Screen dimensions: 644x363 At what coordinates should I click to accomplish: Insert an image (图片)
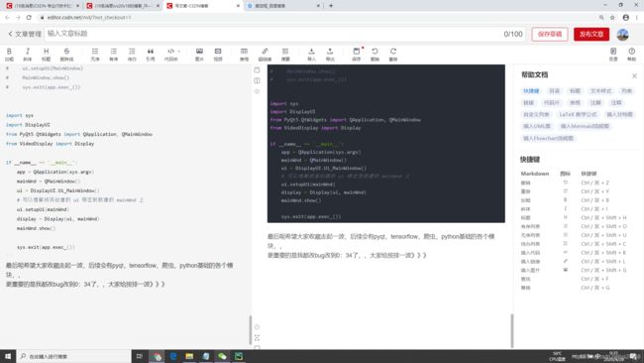click(x=199, y=54)
